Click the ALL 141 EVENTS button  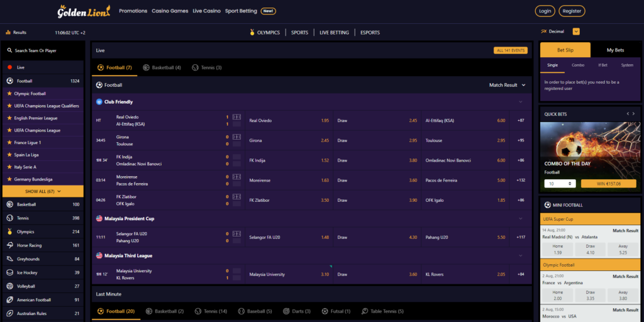511,50
